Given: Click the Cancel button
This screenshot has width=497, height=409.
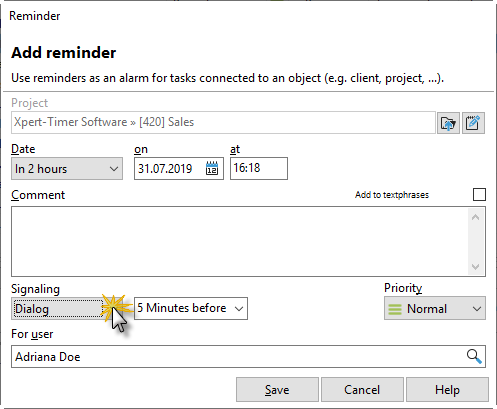Looking at the screenshot, I should pyautogui.click(x=362, y=390).
